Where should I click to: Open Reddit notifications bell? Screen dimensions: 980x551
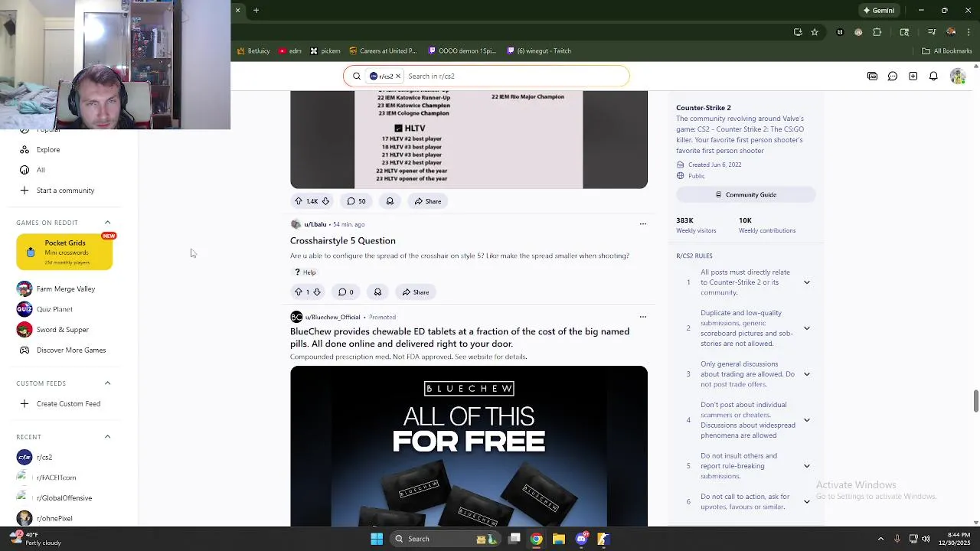933,76
